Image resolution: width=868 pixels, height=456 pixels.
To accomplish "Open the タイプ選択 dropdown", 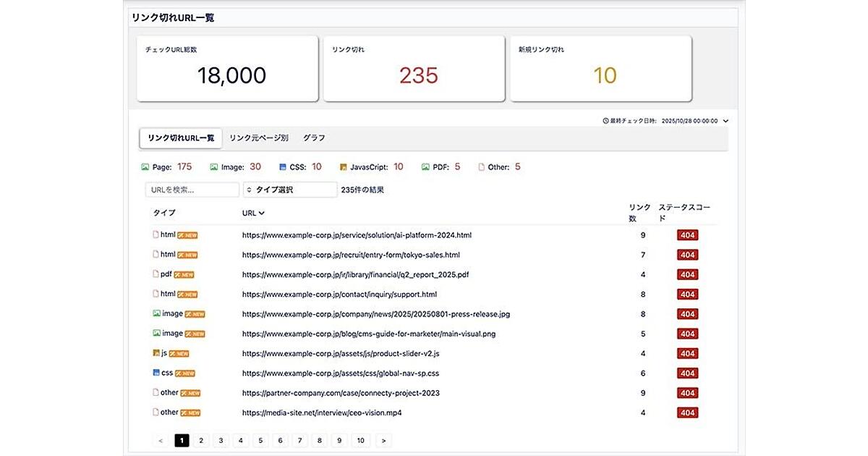I will point(290,190).
